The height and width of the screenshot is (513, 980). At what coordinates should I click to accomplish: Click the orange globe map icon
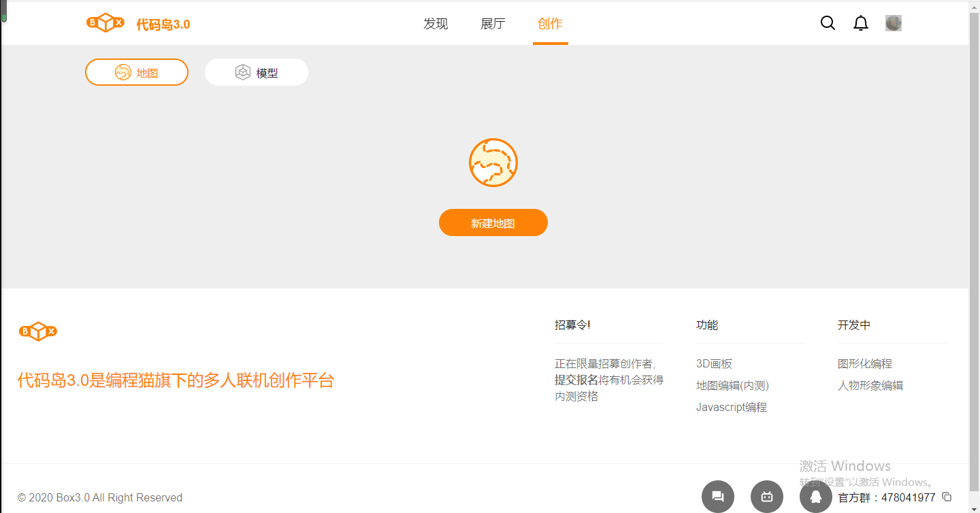click(493, 163)
